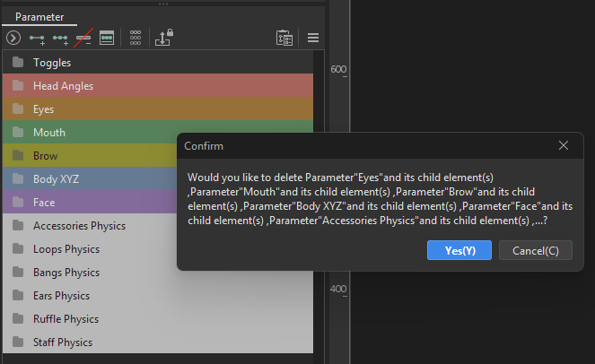
Task: Click the clipboard list icon
Action: click(x=284, y=38)
